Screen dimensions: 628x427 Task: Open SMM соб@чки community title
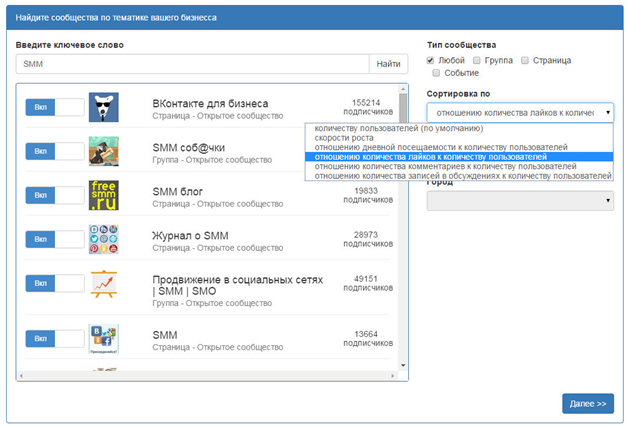pyautogui.click(x=189, y=148)
